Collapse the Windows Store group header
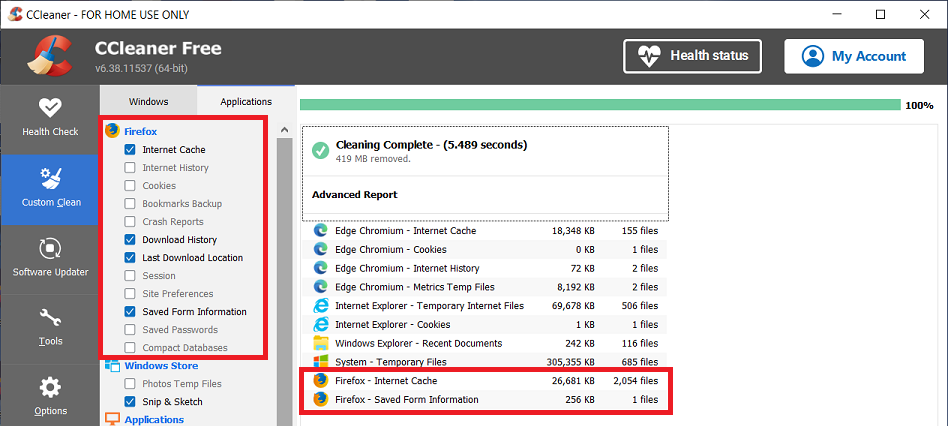The image size is (948, 426). tap(161, 366)
